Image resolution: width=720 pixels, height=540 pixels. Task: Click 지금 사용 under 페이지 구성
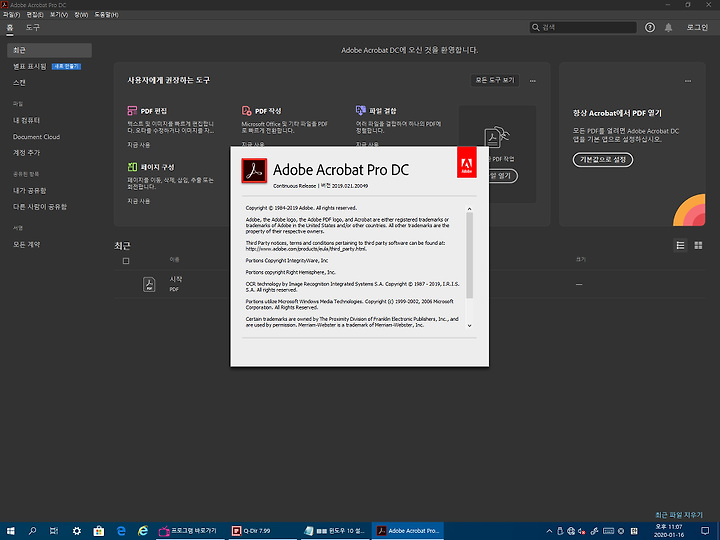click(x=139, y=201)
